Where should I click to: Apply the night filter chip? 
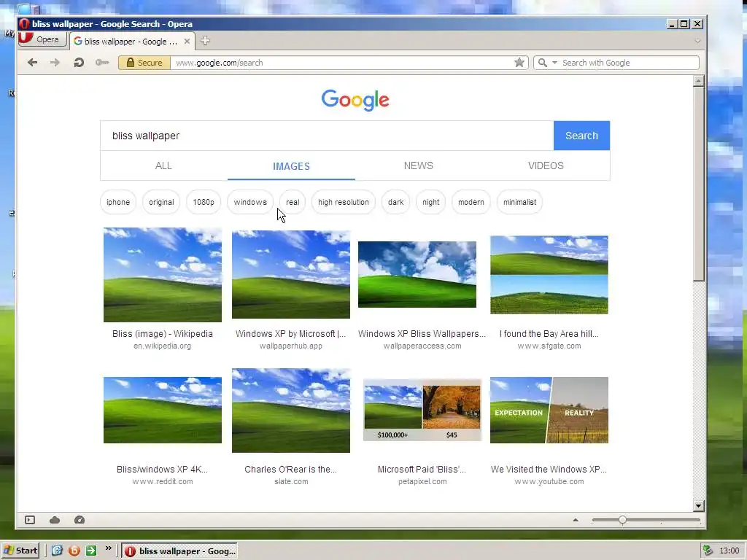tap(430, 202)
